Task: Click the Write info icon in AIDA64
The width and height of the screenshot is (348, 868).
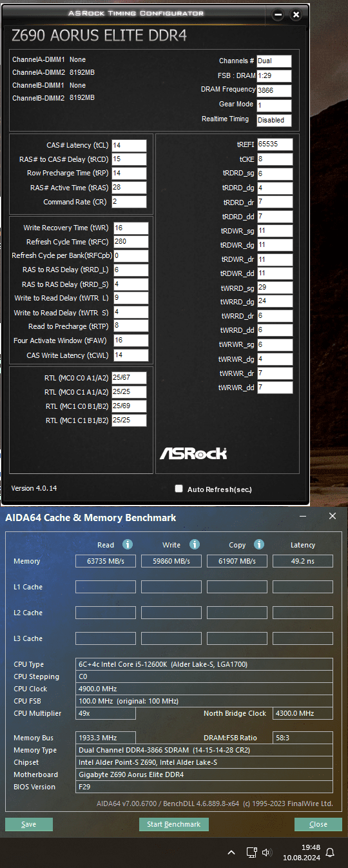Action: 194,544
